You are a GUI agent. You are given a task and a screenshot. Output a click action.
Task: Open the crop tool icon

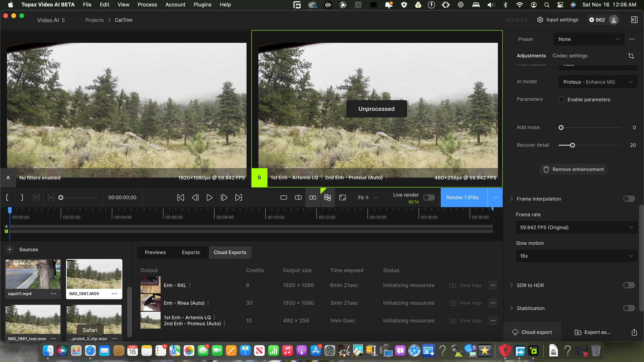631,56
